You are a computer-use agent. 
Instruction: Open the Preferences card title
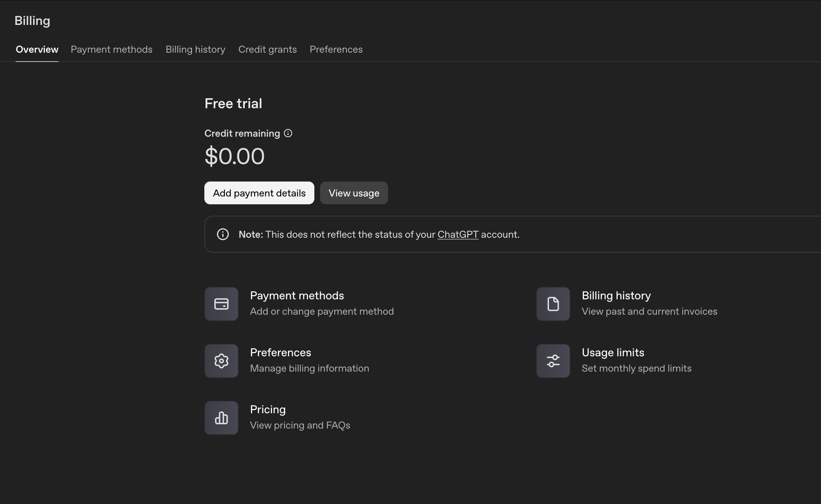click(x=281, y=353)
